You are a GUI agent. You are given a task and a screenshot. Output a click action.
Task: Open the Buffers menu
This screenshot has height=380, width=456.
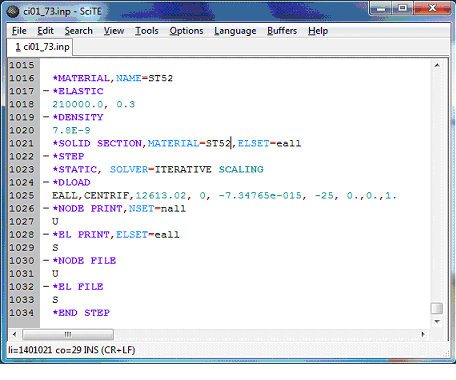[282, 31]
